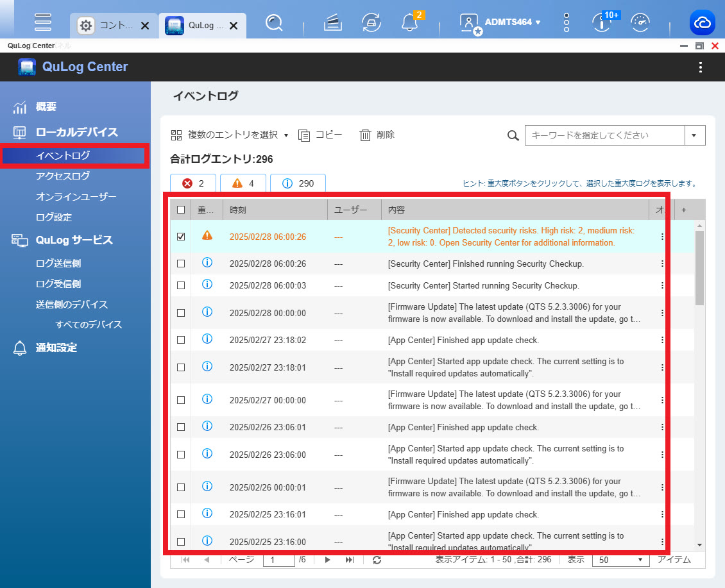Open the desktop search magnifier

click(x=274, y=22)
